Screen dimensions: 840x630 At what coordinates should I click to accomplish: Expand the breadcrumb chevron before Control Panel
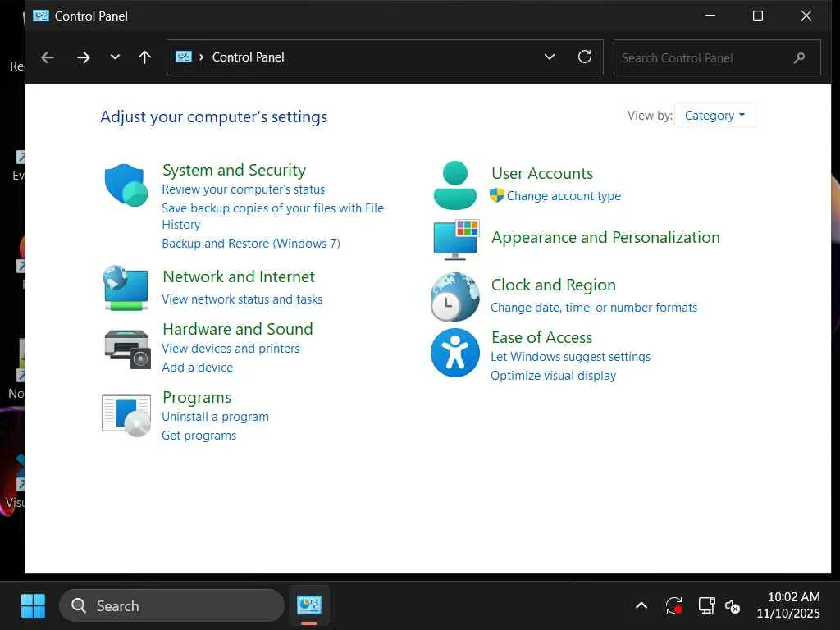[x=201, y=57]
